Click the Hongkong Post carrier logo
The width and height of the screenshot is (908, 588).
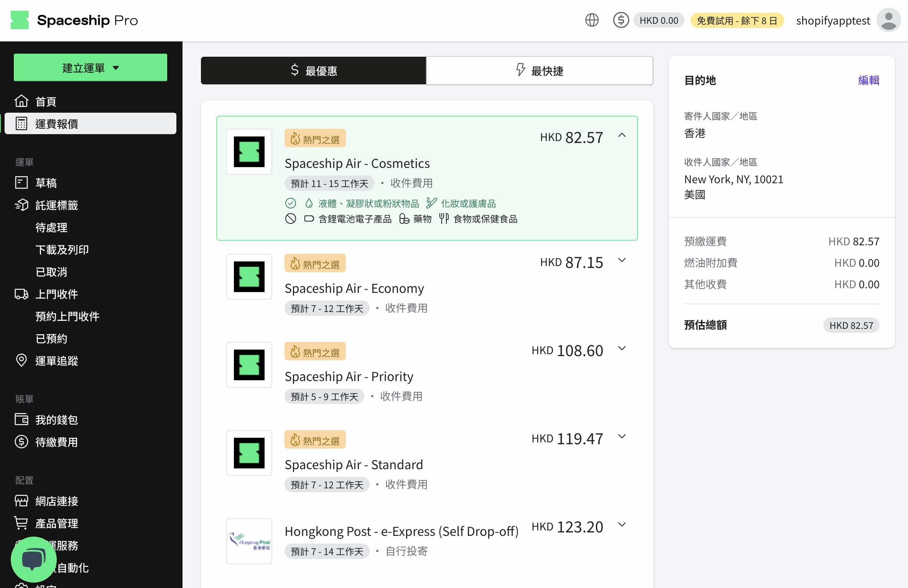249,541
